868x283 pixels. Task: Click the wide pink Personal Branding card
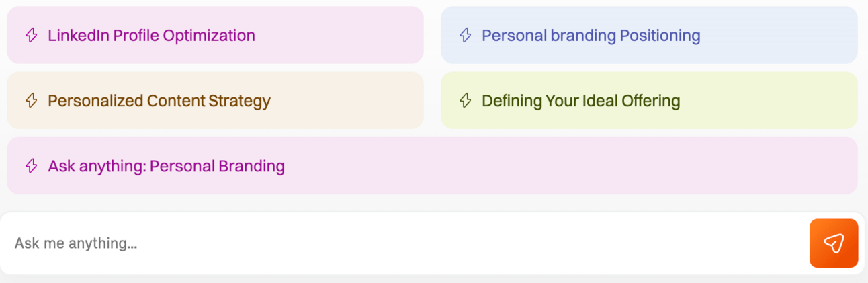tap(432, 165)
